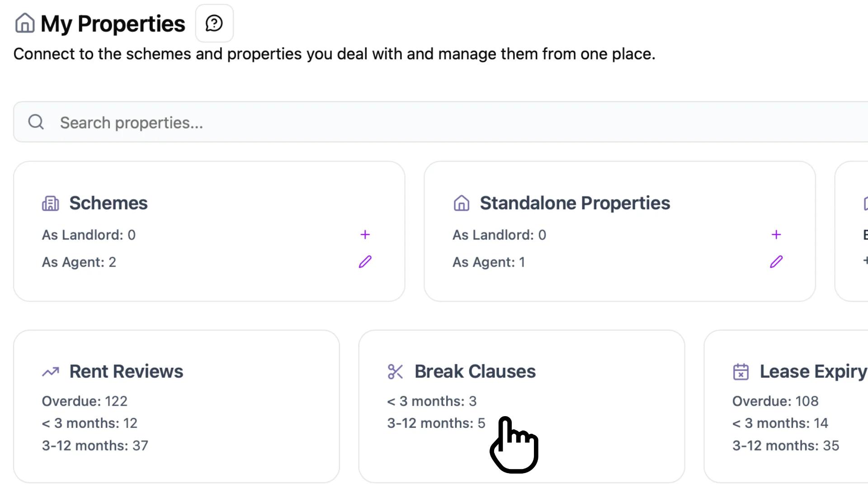
Task: Select the Schemes building icon
Action: [x=50, y=203]
